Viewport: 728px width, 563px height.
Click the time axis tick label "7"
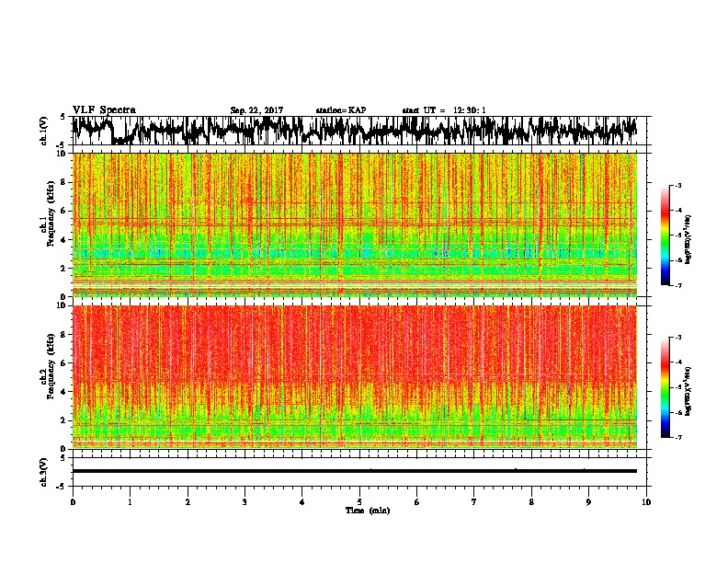474,502
